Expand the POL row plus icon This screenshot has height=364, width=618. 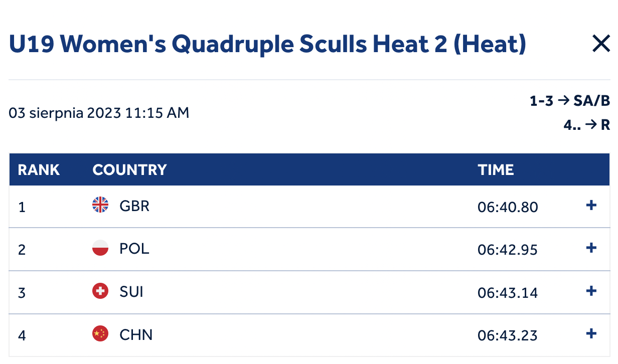pyautogui.click(x=591, y=248)
